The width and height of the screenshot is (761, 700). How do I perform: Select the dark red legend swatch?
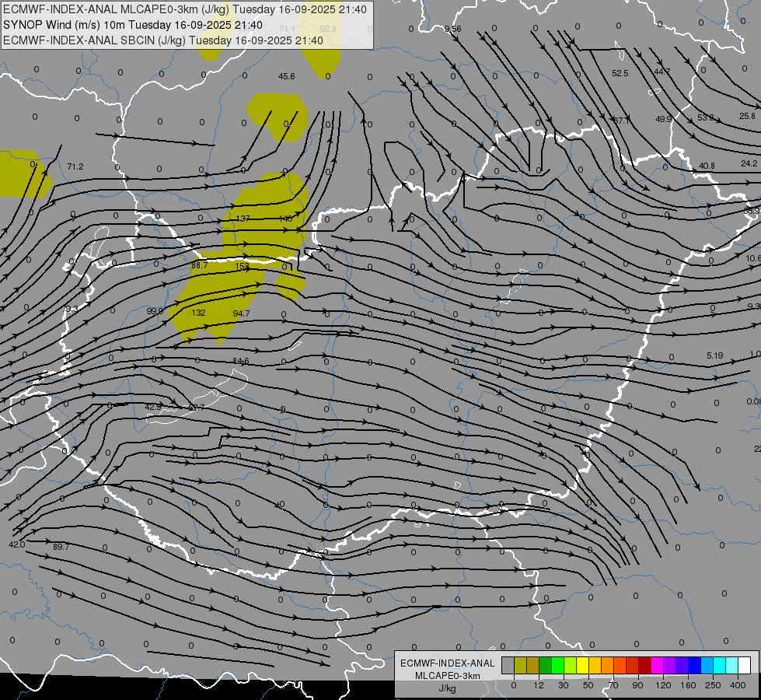click(x=645, y=665)
